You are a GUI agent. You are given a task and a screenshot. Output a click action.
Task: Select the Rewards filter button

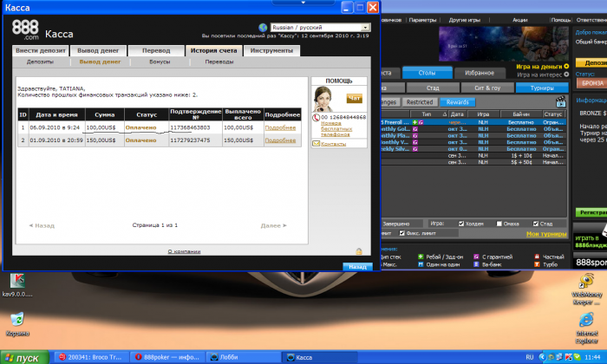tap(458, 102)
